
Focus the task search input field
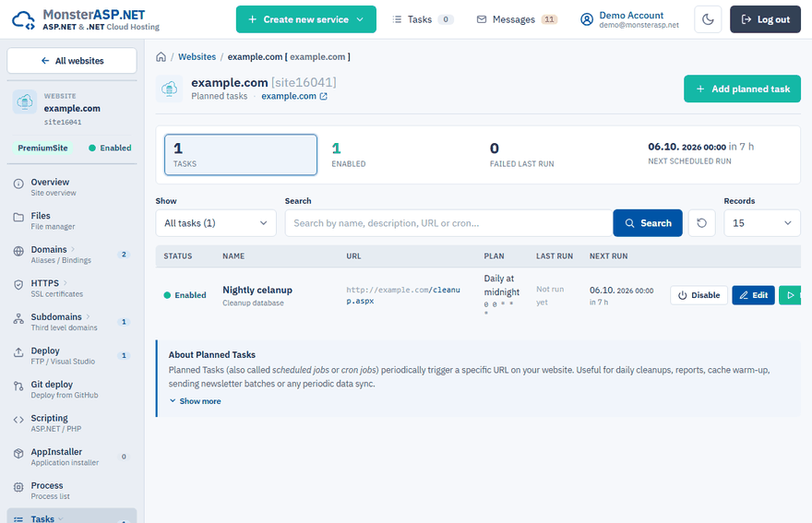448,223
